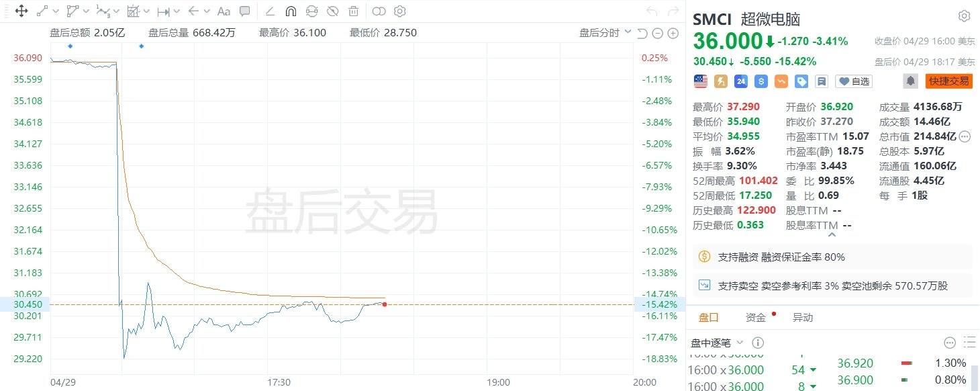Image resolution: width=980 pixels, height=391 pixels.
Task: Collapse the stock details panel chevron
Action: (832, 235)
